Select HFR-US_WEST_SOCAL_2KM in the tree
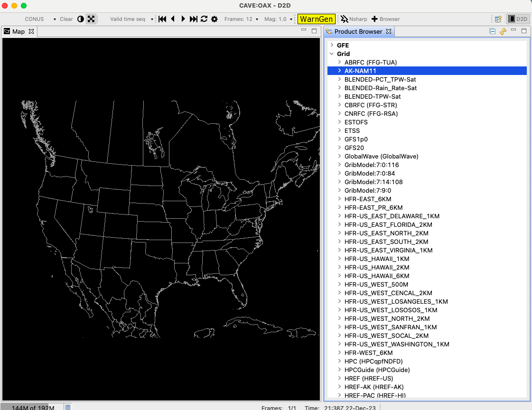 tap(386, 335)
